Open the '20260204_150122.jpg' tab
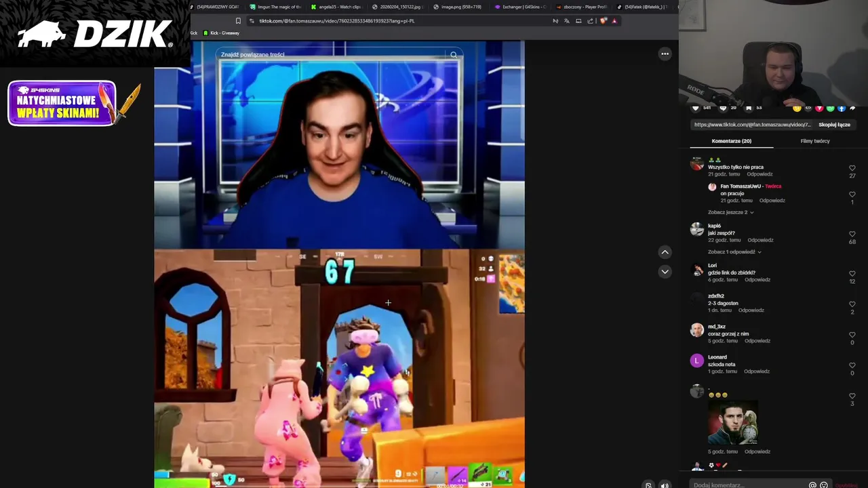This screenshot has height=488, width=868. tap(397, 7)
